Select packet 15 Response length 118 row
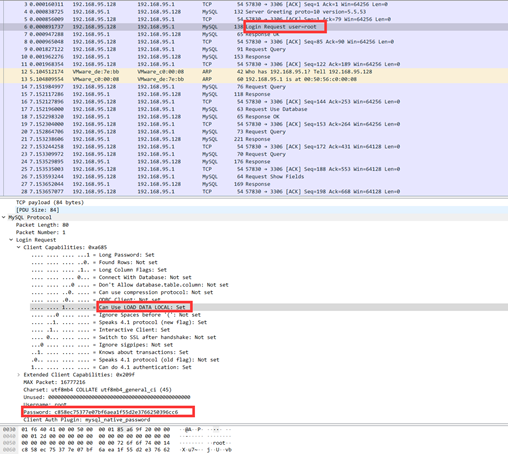508x454 pixels. [255, 94]
